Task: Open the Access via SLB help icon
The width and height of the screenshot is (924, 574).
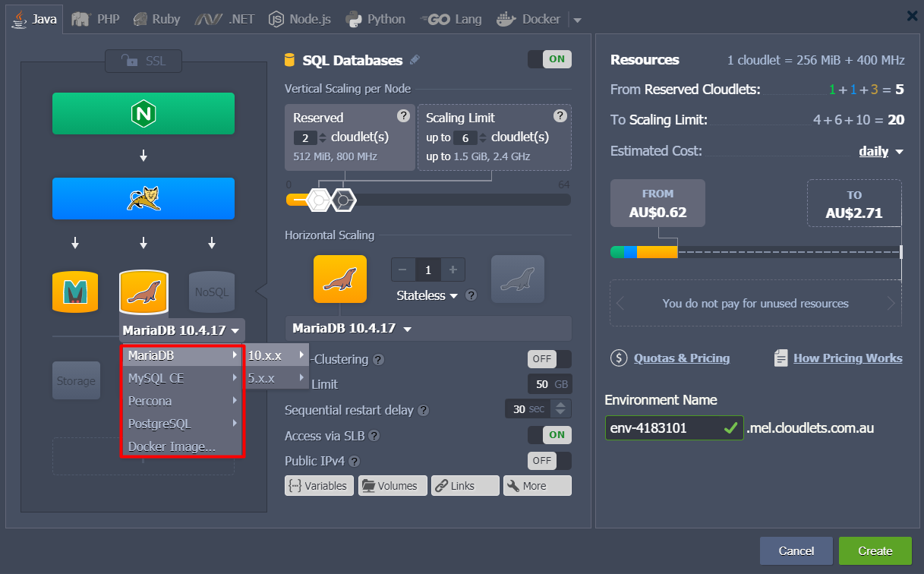Action: coord(374,436)
